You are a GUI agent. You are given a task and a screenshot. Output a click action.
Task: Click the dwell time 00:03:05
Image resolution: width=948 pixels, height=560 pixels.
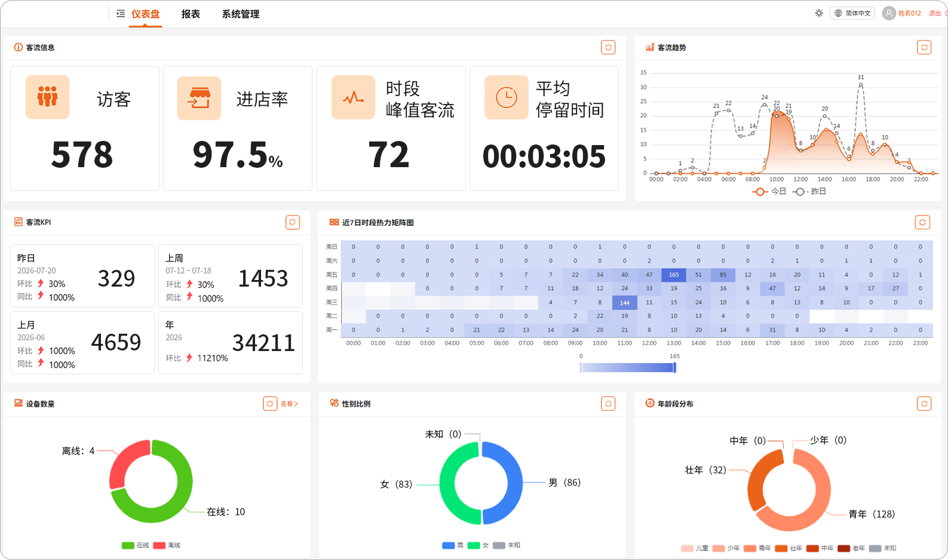(x=544, y=156)
